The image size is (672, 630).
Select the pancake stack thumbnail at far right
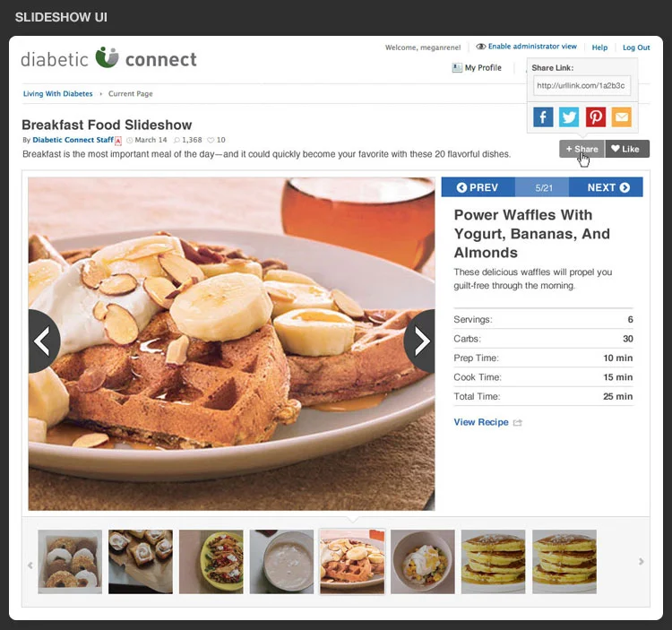coord(564,561)
